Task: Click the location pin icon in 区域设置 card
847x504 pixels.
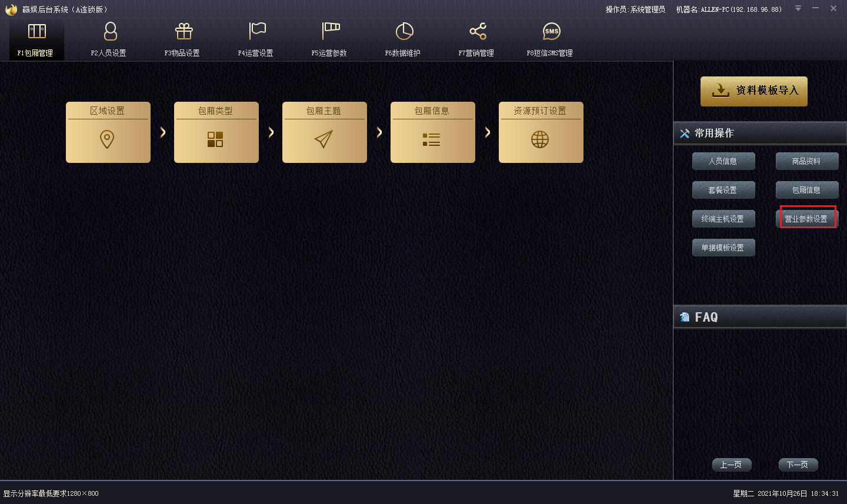Action: click(107, 139)
